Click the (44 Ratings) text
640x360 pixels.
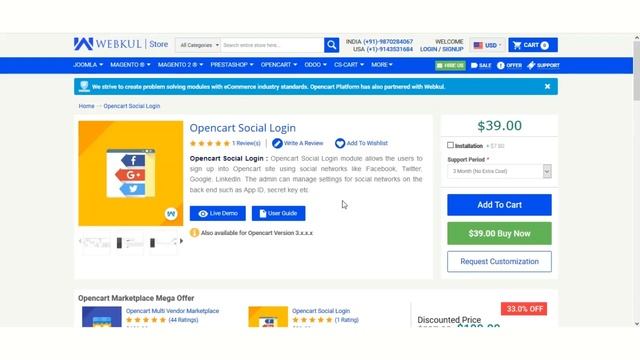tap(183, 320)
